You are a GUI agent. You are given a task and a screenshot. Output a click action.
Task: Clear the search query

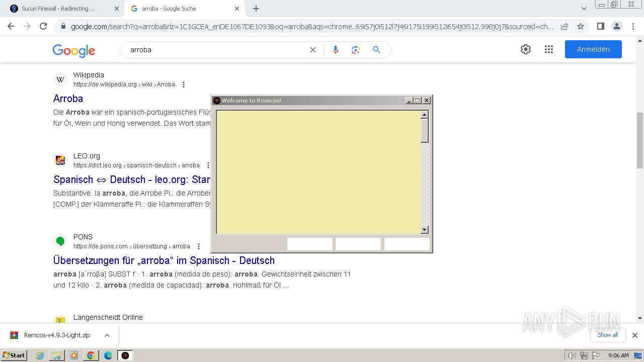point(313,50)
